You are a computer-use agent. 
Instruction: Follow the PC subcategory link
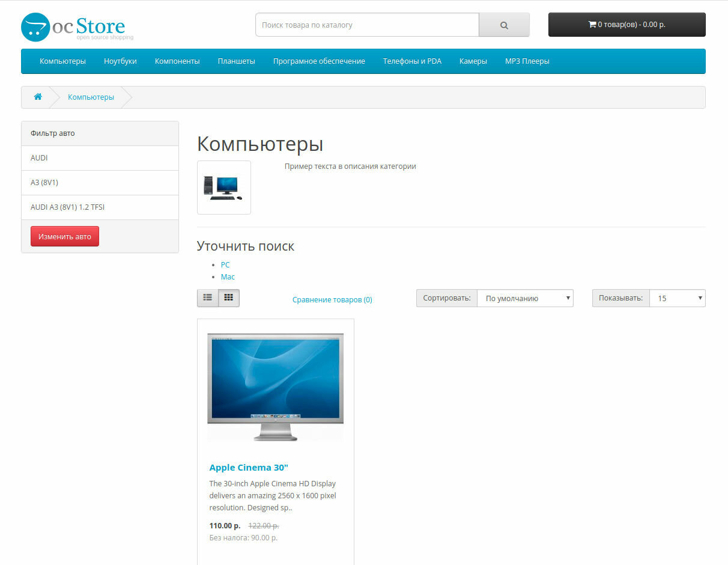tap(225, 264)
